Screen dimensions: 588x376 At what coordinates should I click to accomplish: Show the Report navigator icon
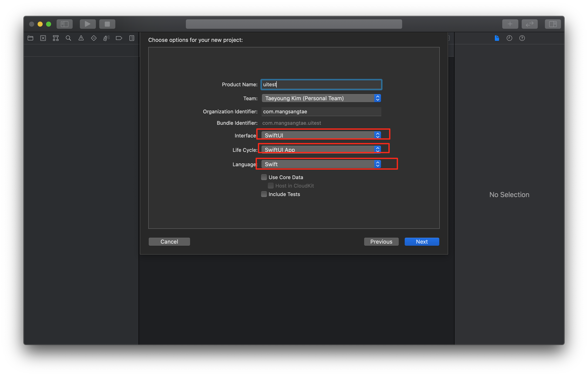pyautogui.click(x=132, y=38)
